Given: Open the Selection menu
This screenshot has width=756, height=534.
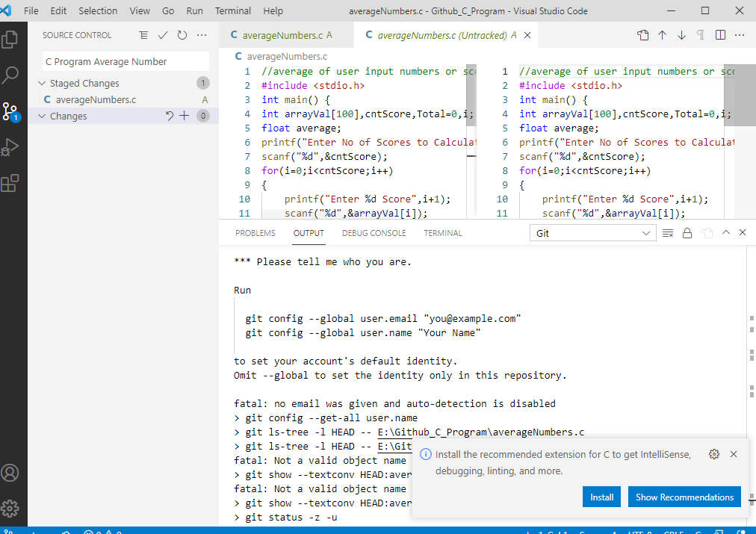Looking at the screenshot, I should pyautogui.click(x=98, y=10).
